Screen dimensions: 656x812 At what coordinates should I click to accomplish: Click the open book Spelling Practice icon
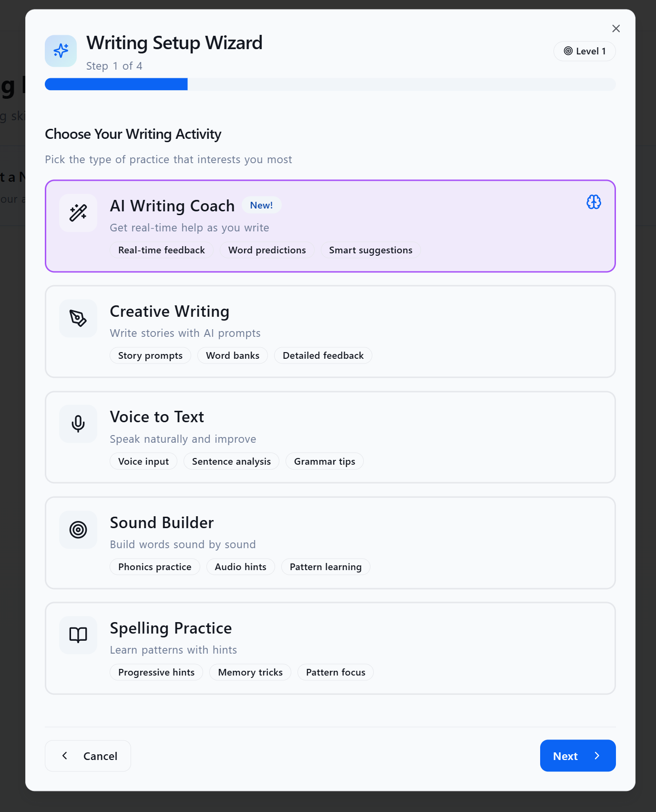[78, 635]
